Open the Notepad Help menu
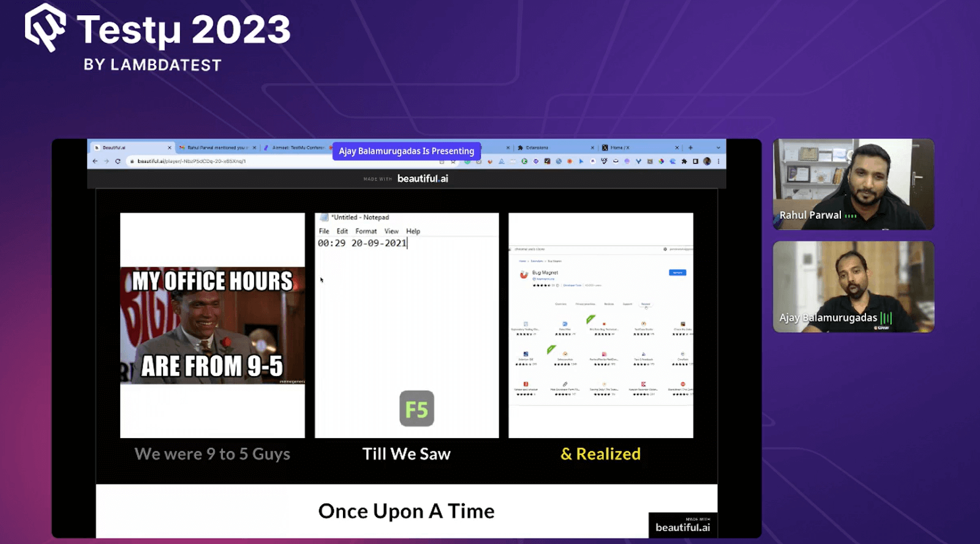Image resolution: width=980 pixels, height=544 pixels. (x=413, y=231)
